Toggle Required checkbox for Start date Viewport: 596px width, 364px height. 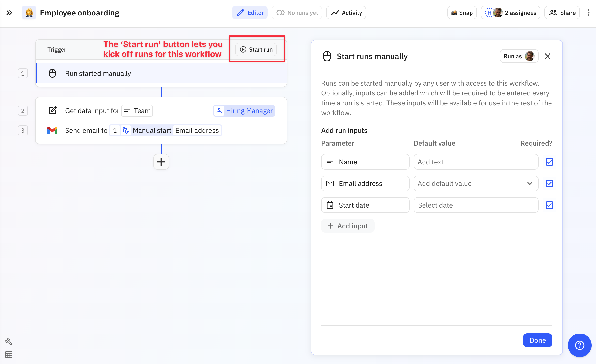pos(549,205)
